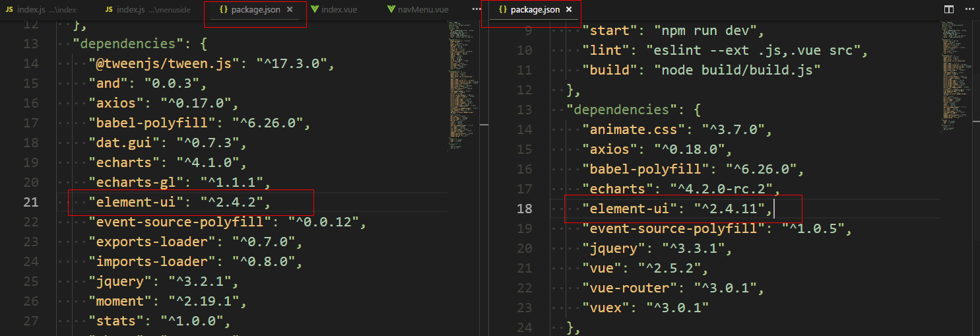
Task: Select the package.json tab in the right editor group
Action: (x=535, y=10)
